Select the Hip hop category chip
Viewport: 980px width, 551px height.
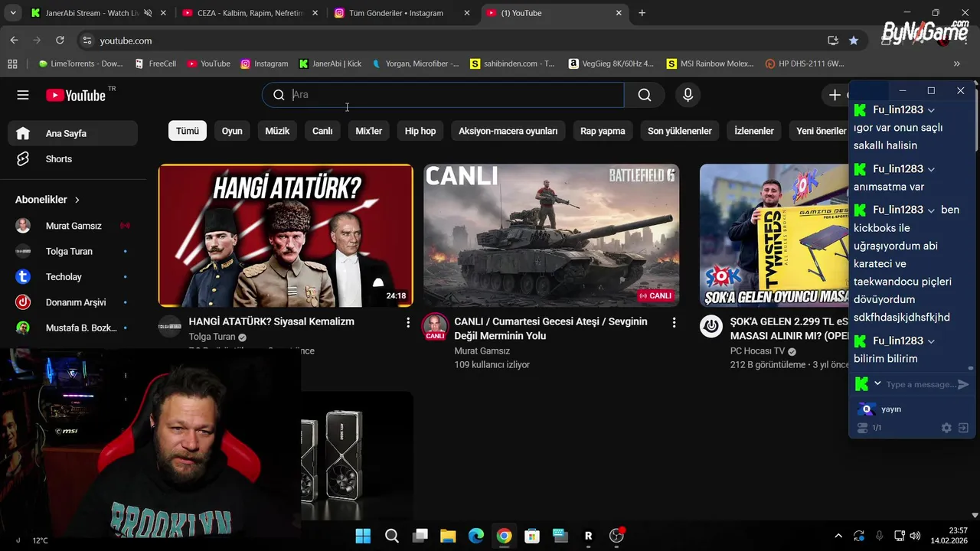[420, 131]
